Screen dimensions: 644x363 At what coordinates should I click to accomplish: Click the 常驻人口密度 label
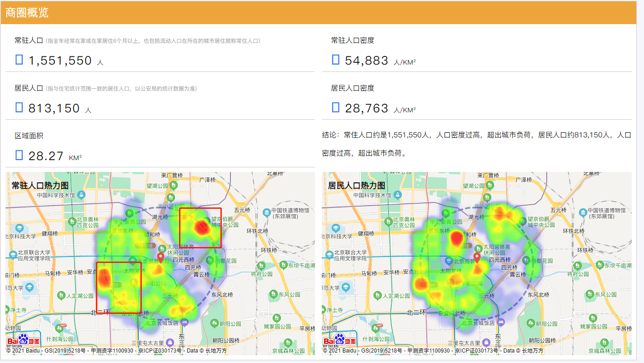353,40
